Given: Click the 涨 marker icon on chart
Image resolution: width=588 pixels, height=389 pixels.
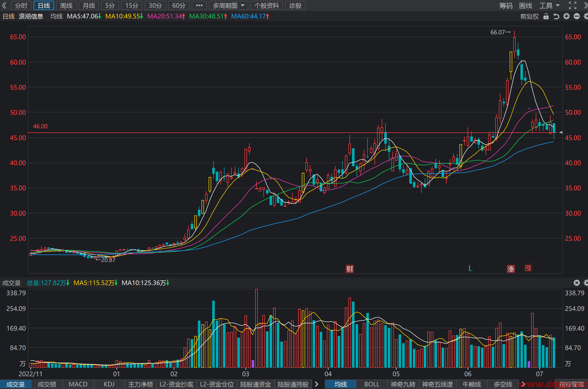Looking at the screenshot, I should point(511,269).
